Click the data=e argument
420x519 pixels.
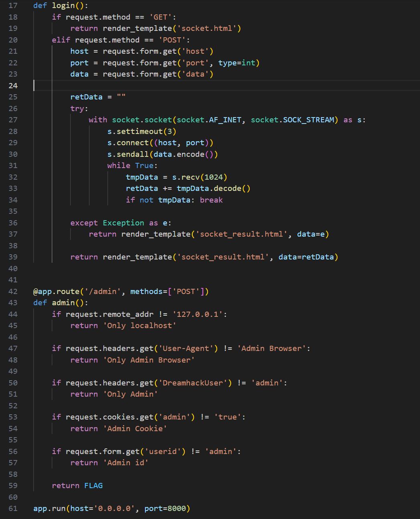(311, 234)
